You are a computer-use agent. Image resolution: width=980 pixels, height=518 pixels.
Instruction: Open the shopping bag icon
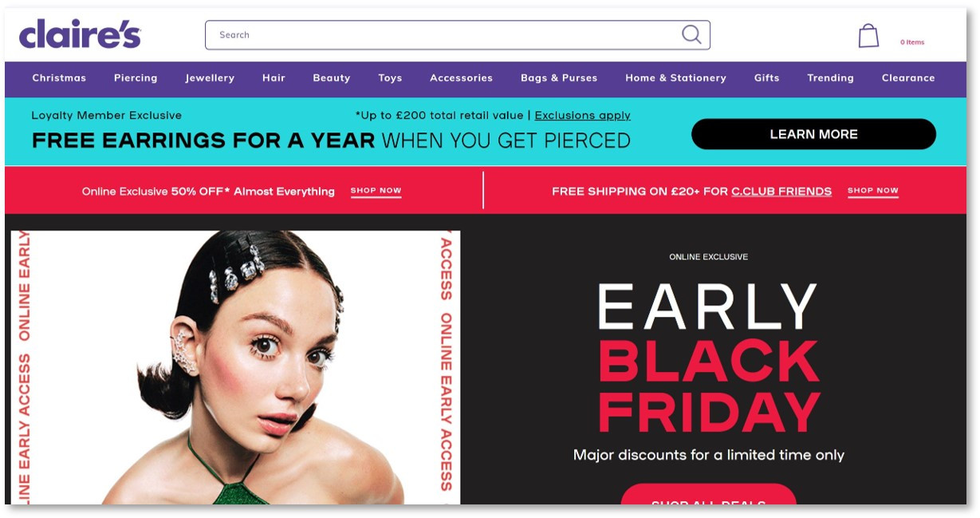pyautogui.click(x=868, y=36)
